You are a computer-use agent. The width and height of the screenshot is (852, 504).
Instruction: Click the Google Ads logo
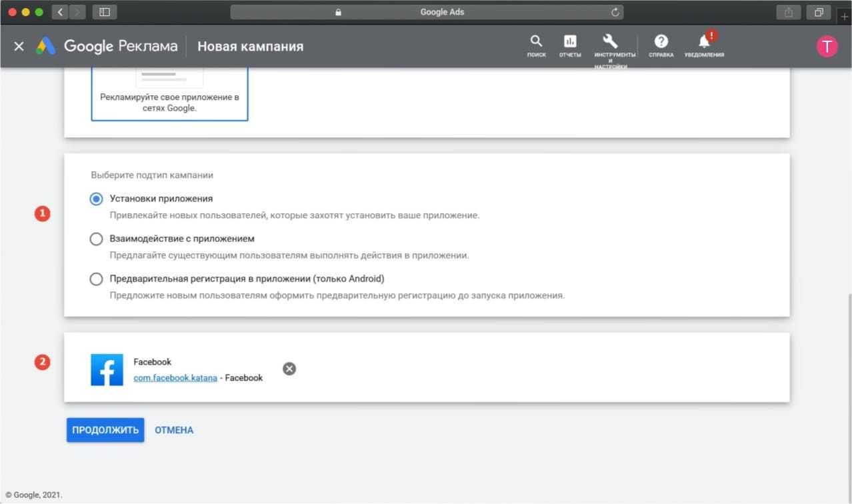click(x=45, y=46)
